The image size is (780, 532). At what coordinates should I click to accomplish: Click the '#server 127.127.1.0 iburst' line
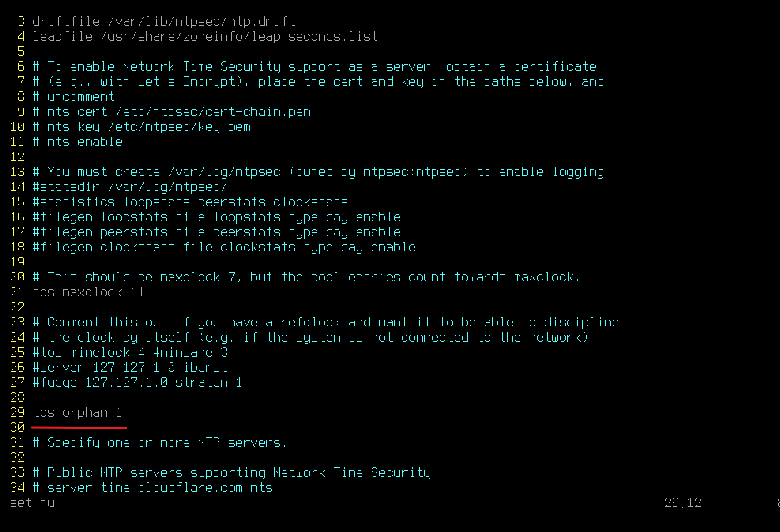coord(130,367)
